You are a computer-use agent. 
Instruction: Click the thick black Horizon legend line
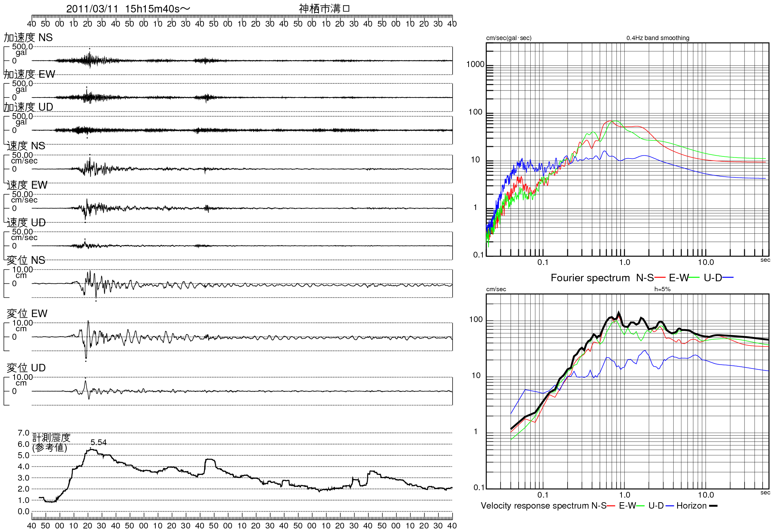point(713,506)
